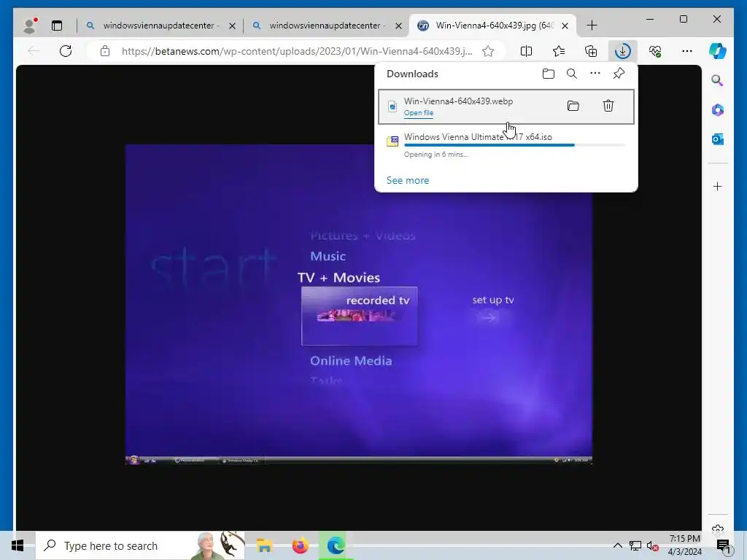Open sidebar settings gear icon
This screenshot has height=560, width=747.
(718, 528)
